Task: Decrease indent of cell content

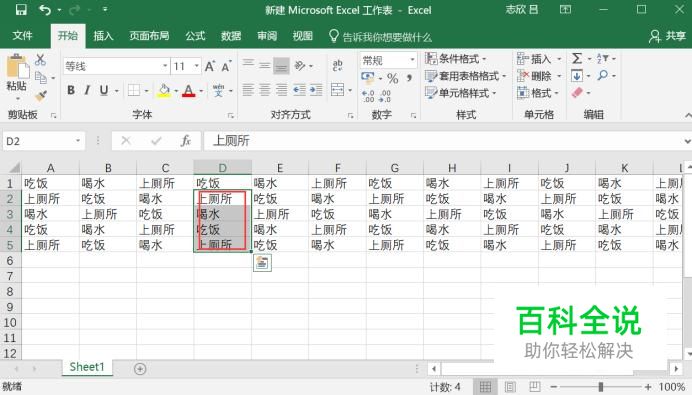Action: [299, 90]
